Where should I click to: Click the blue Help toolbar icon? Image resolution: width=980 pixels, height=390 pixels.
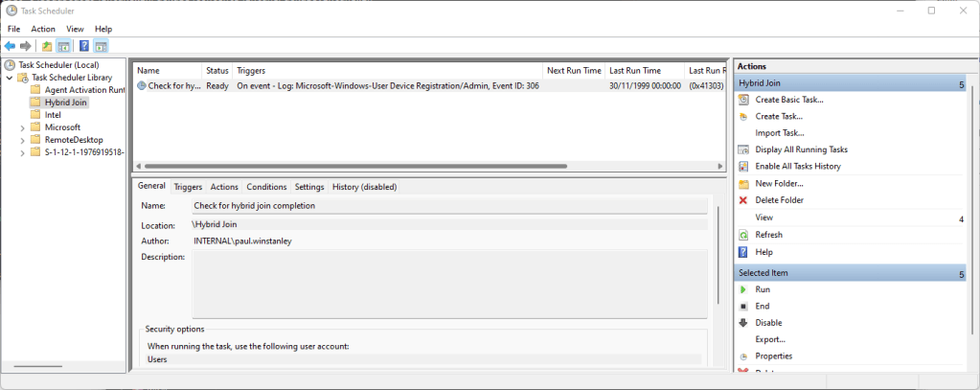[x=83, y=46]
